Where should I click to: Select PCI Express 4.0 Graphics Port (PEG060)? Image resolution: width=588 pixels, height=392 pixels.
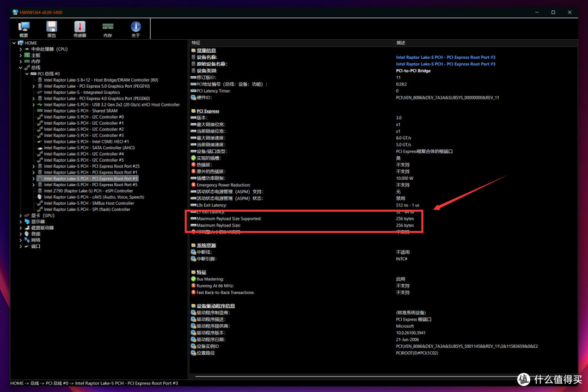[x=97, y=99]
